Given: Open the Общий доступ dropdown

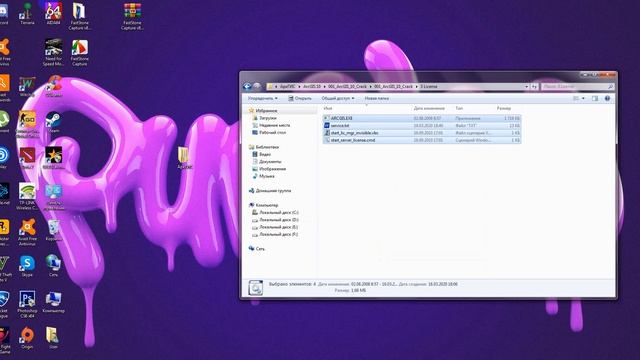Looking at the screenshot, I should tap(338, 98).
